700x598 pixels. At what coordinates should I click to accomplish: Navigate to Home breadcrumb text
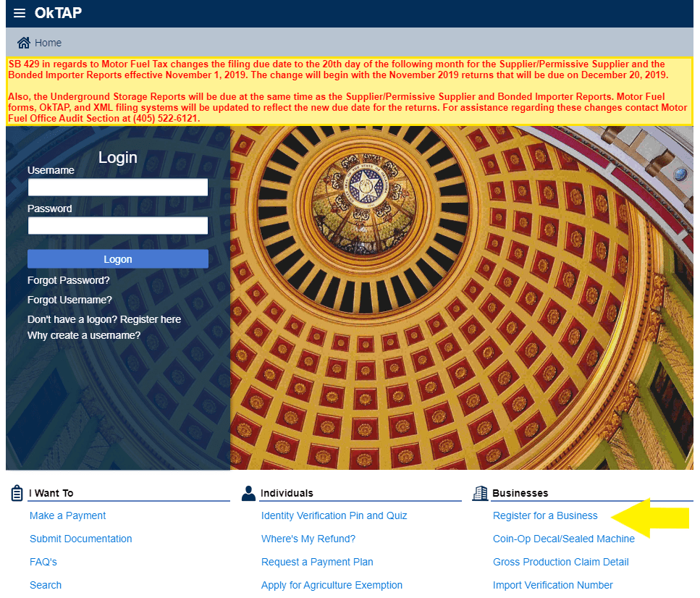coord(48,43)
